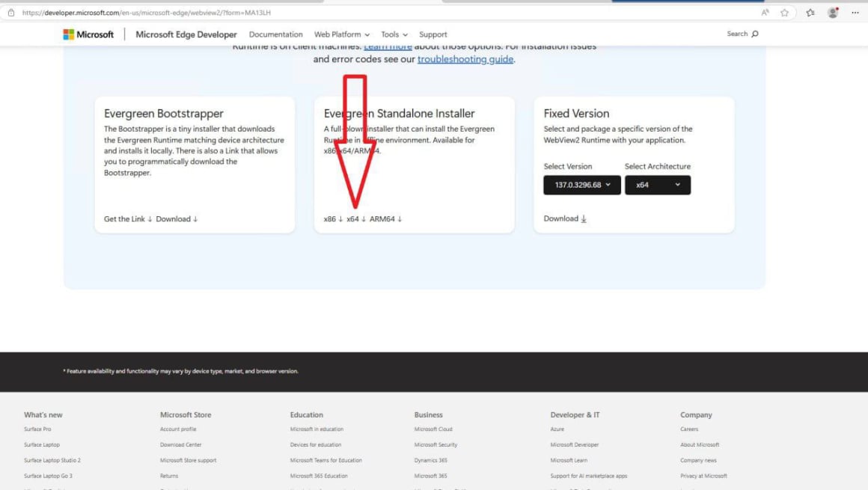Download the x86 standalone installer
Viewport: 868px width, 490px height.
[333, 218]
